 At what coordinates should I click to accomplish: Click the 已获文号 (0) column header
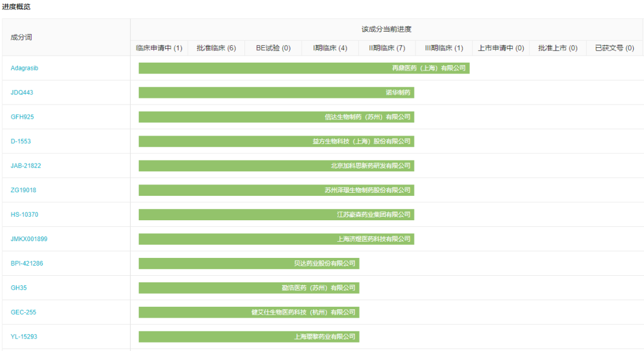pos(614,48)
